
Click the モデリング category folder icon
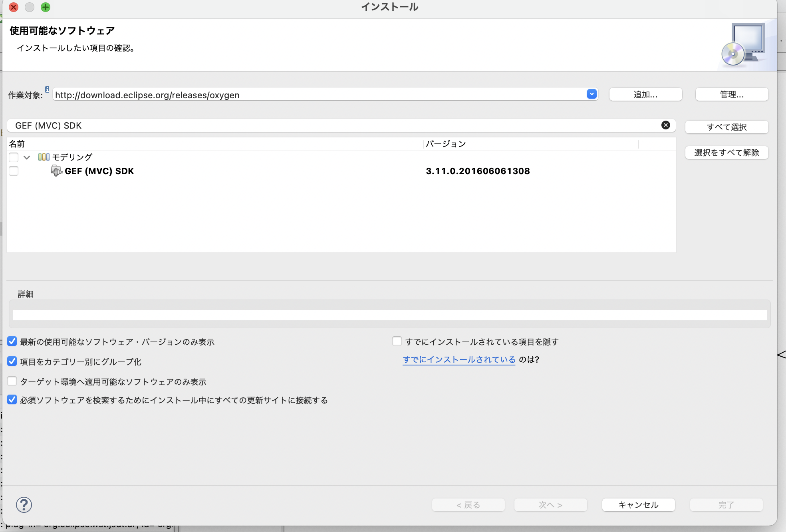click(x=44, y=157)
